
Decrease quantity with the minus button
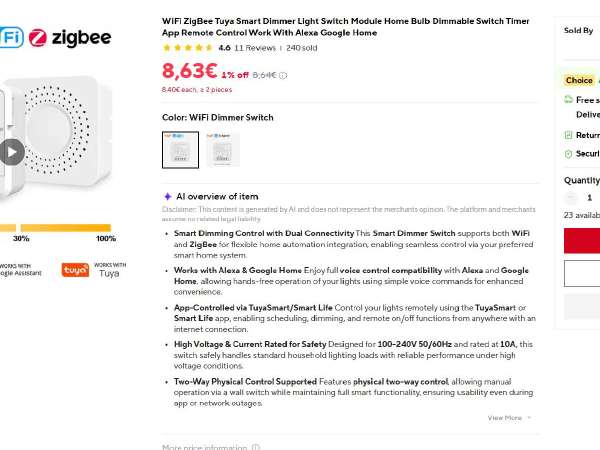[571, 198]
